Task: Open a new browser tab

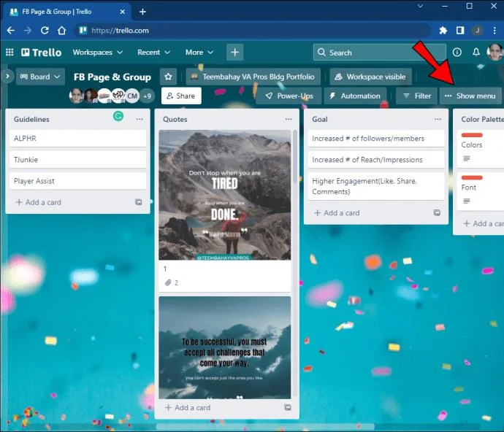Action: (x=142, y=12)
